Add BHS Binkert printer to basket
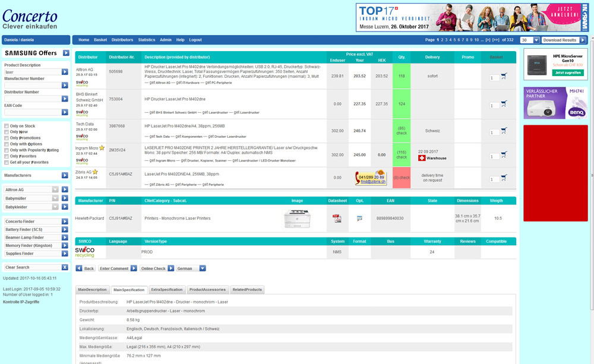The image size is (594, 364). click(x=504, y=103)
